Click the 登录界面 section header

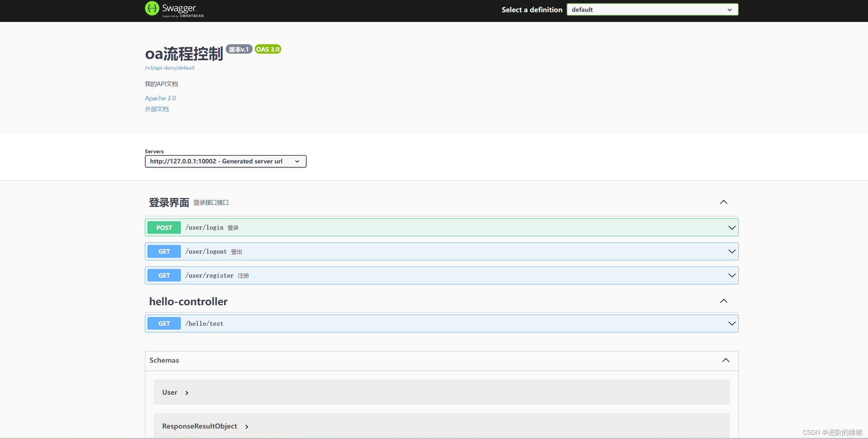click(169, 202)
